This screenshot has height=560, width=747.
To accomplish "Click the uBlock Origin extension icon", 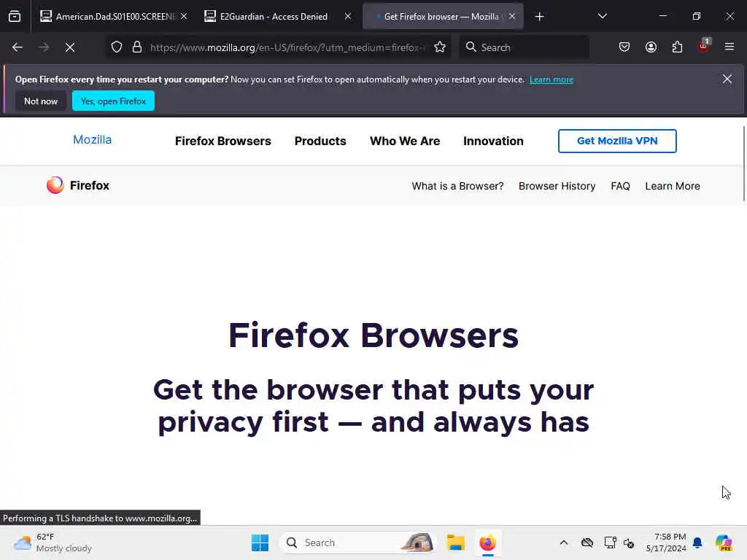I will (704, 46).
